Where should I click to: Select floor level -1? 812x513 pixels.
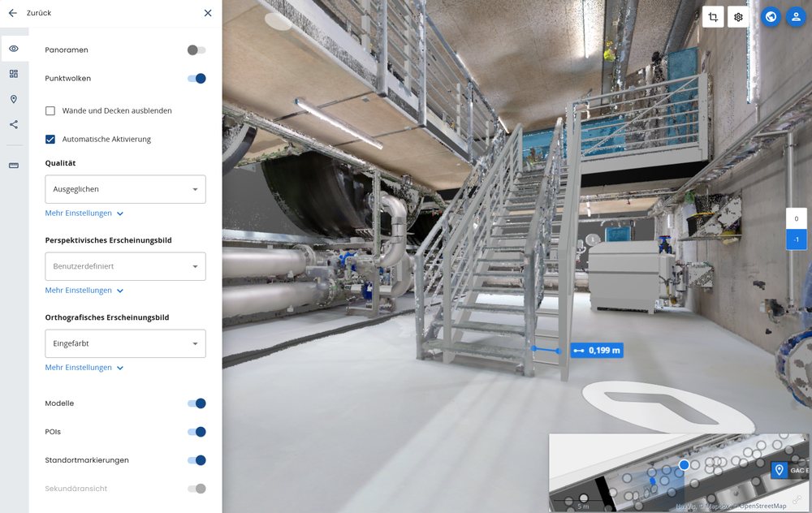(x=797, y=239)
